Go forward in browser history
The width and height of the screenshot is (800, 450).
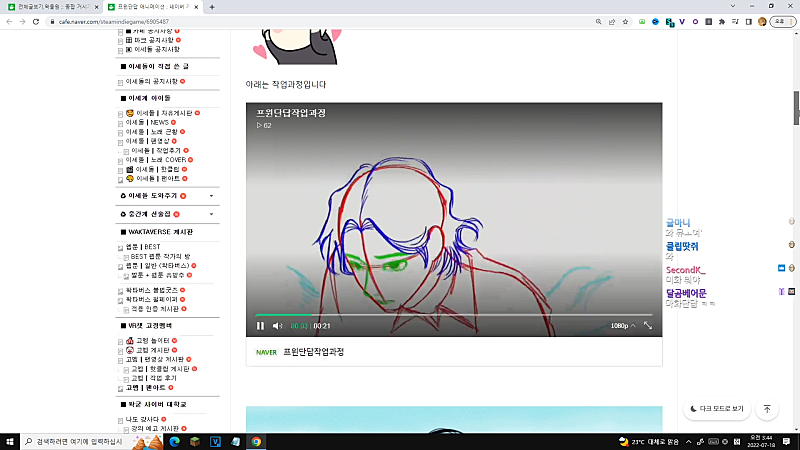click(x=22, y=21)
